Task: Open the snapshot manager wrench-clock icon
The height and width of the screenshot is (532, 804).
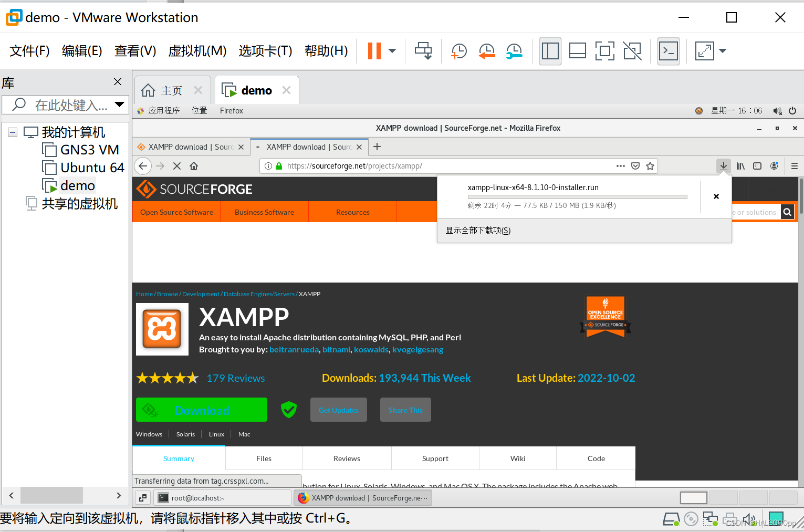Action: click(514, 51)
